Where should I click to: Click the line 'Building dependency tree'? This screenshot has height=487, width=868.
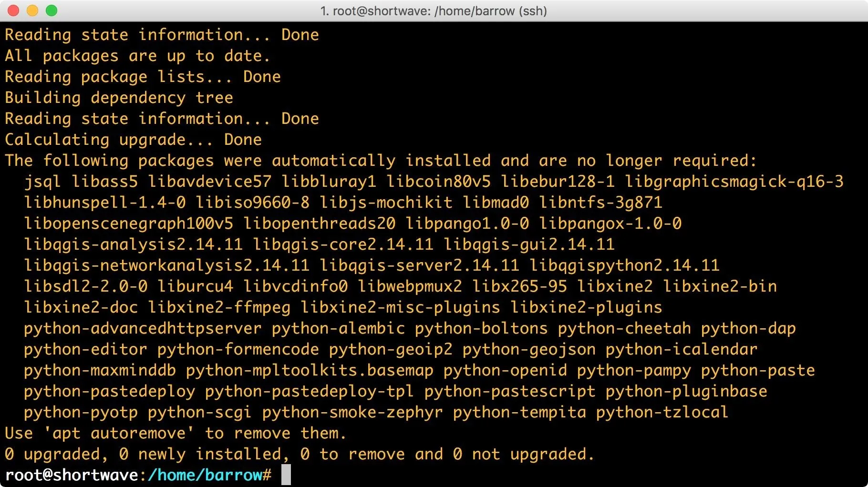pos(119,98)
